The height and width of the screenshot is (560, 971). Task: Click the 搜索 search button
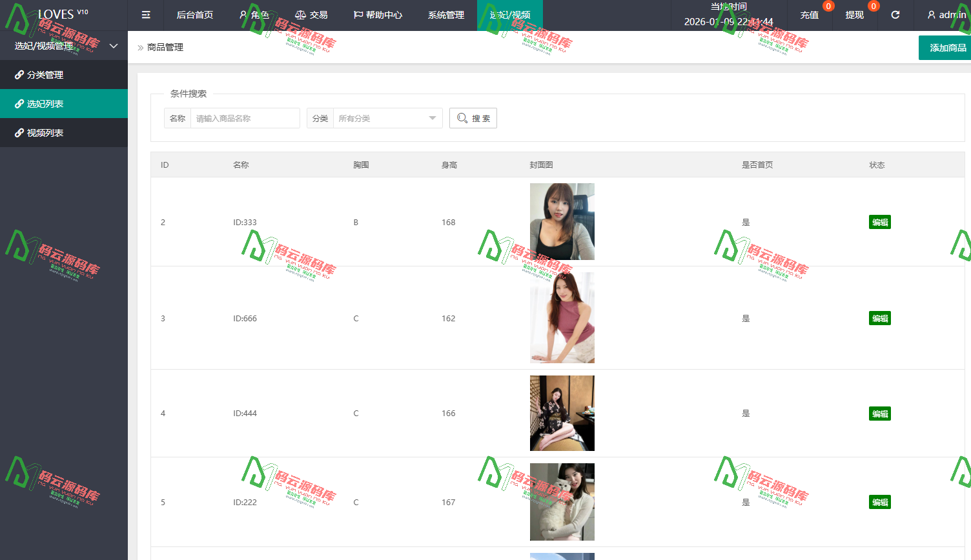point(473,118)
